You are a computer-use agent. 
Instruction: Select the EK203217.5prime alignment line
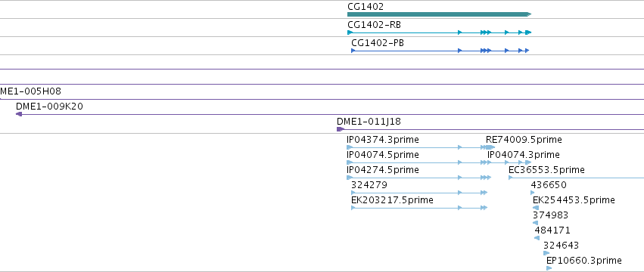pyautogui.click(x=419, y=208)
